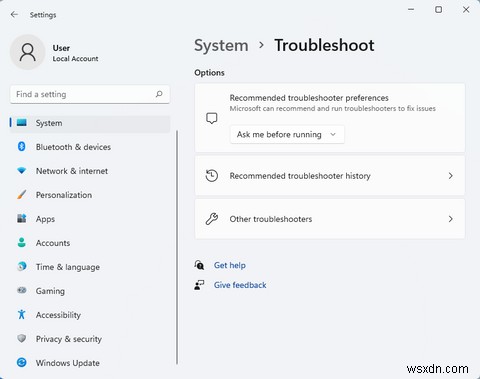Click the Gaming controller icon
The image size is (480, 379).
click(x=22, y=290)
